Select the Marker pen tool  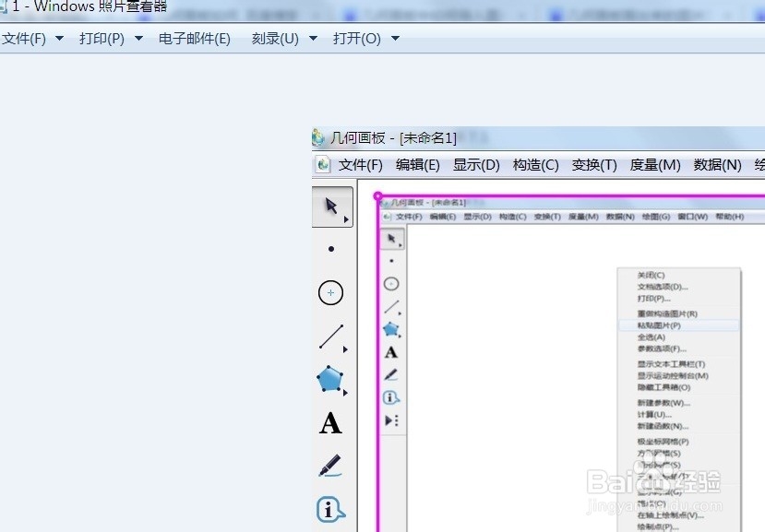coord(329,467)
